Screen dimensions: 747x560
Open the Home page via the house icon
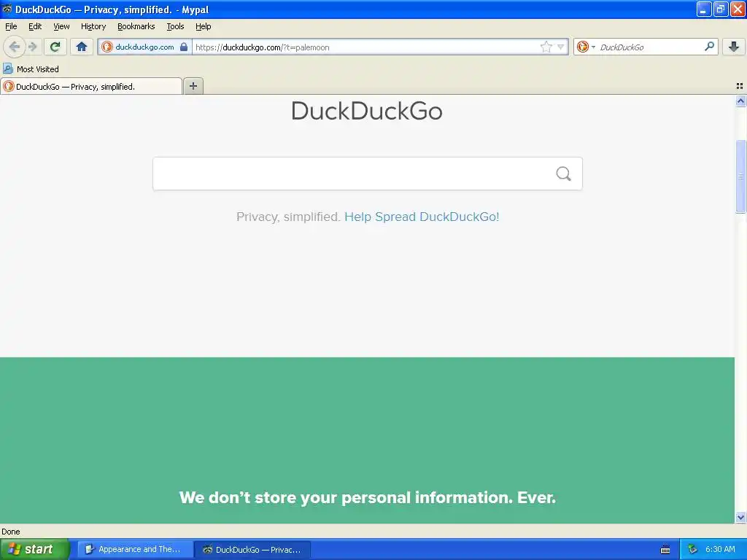tap(82, 47)
